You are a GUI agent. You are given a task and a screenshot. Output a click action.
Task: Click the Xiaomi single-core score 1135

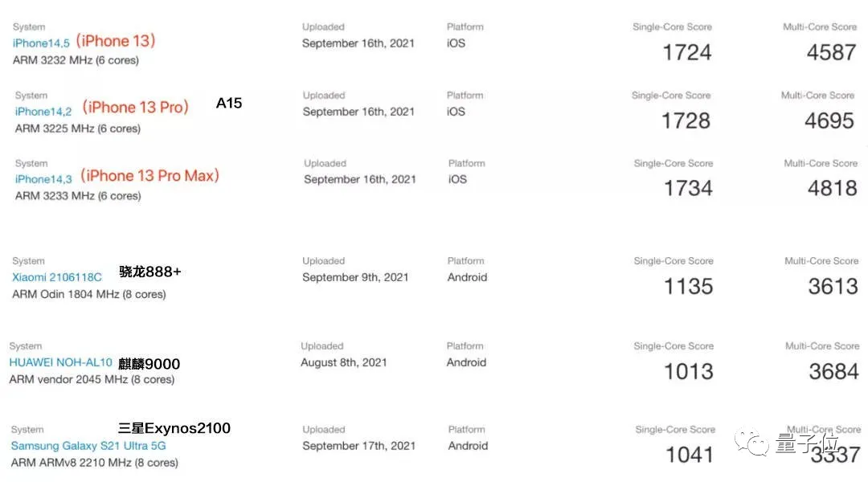(689, 286)
